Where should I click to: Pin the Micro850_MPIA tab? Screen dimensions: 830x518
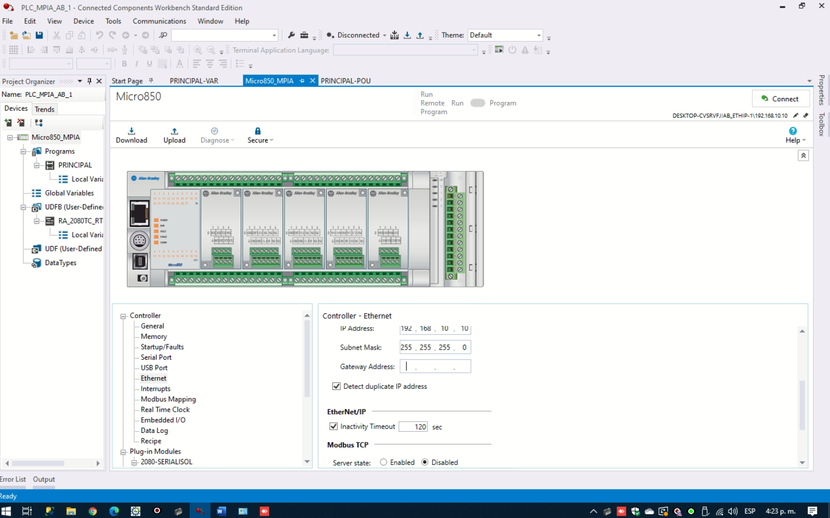302,80
